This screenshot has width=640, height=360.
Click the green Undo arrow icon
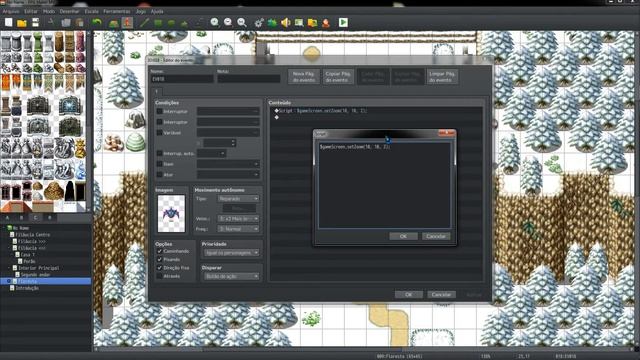click(x=96, y=22)
